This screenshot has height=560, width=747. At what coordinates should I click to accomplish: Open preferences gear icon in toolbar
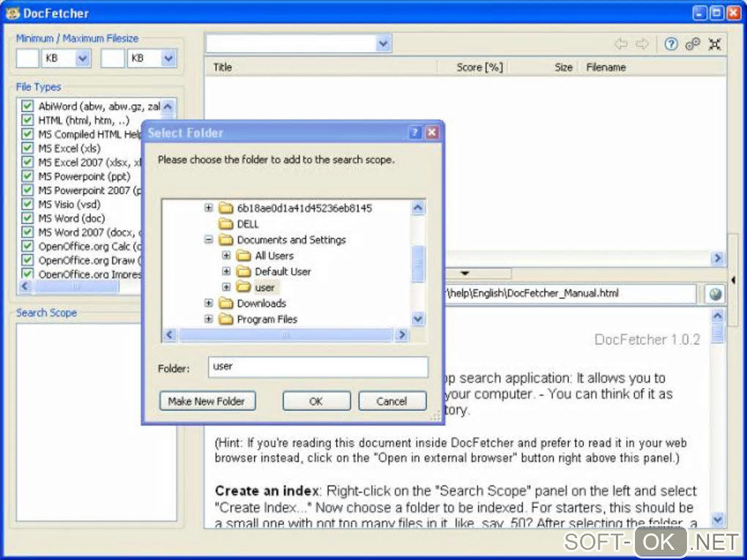tap(692, 44)
